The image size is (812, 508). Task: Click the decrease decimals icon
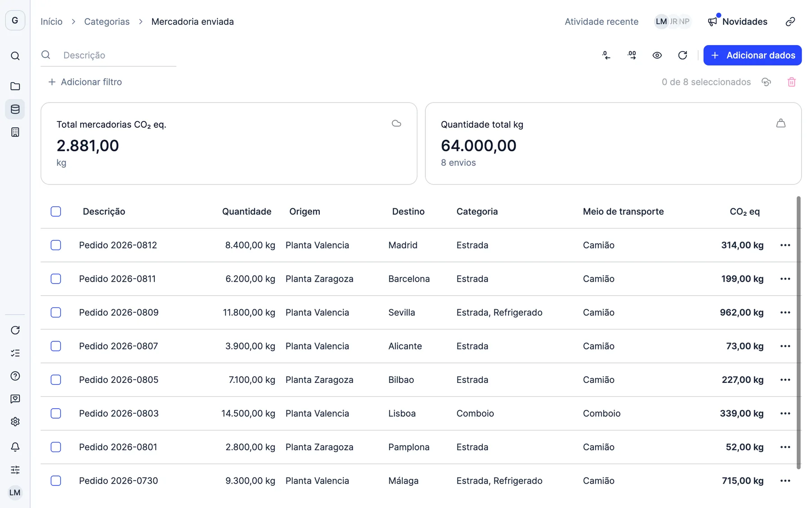(606, 55)
